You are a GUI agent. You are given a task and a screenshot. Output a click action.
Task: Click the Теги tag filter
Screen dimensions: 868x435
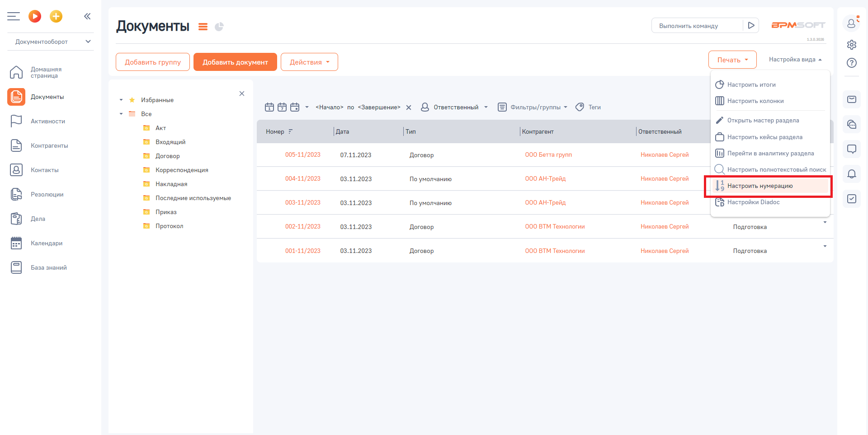coord(588,107)
